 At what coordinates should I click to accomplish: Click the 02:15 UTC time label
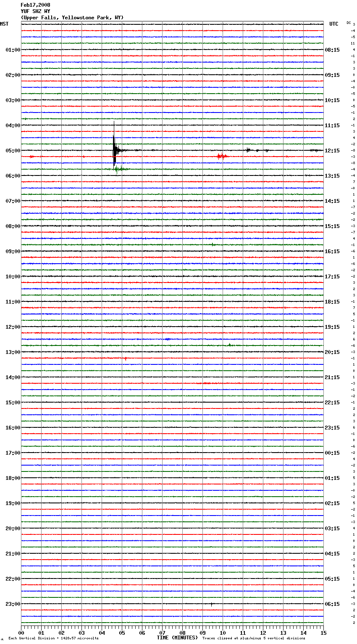point(332,503)
